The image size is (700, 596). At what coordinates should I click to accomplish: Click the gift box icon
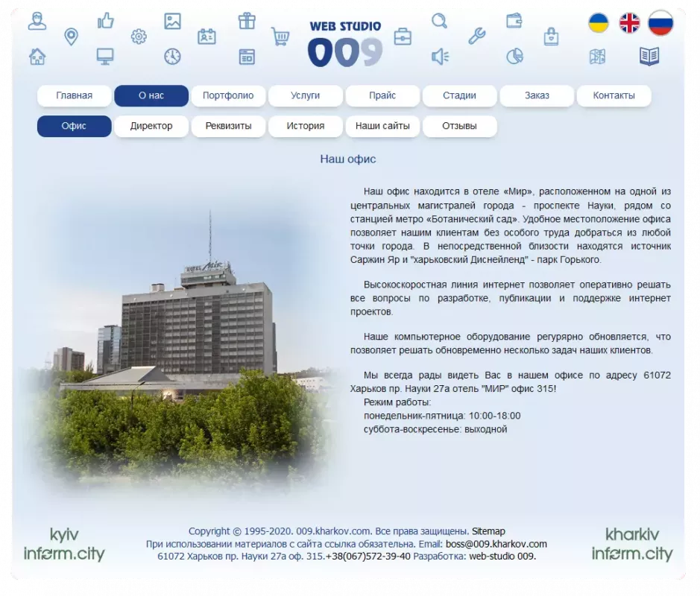247,21
